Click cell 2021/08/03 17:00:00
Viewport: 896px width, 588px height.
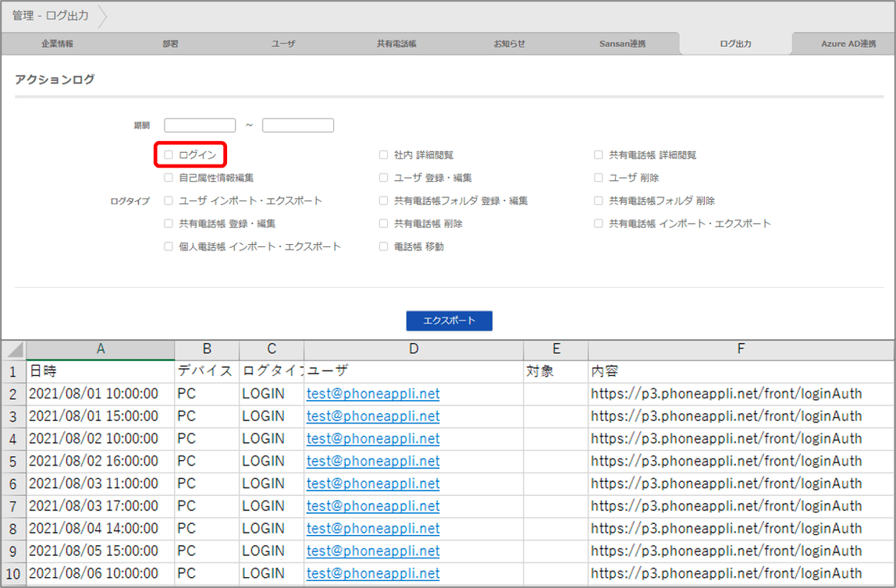pos(101,506)
